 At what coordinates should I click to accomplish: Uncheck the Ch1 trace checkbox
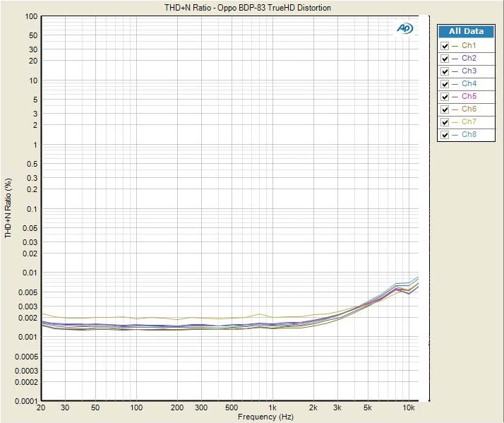pyautogui.click(x=445, y=46)
